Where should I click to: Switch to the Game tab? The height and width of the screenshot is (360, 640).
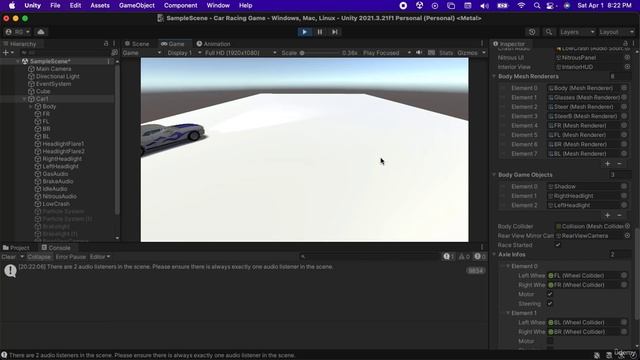(x=173, y=44)
